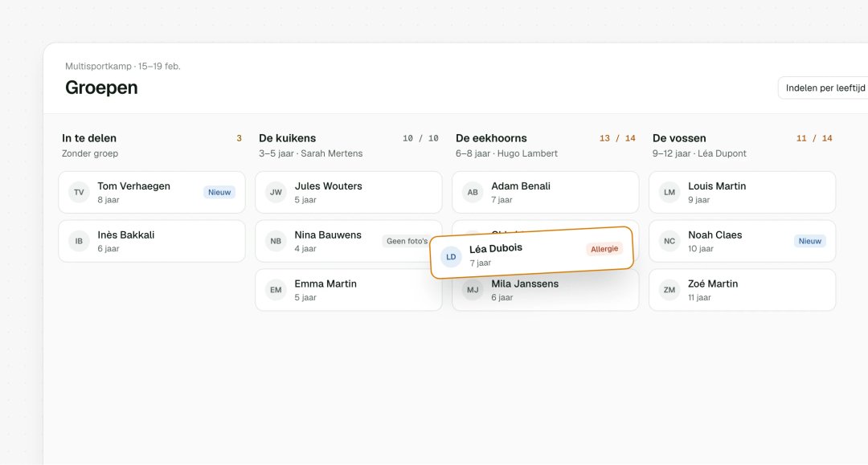
Task: Click the De eekhoorns group title
Action: 491,138
